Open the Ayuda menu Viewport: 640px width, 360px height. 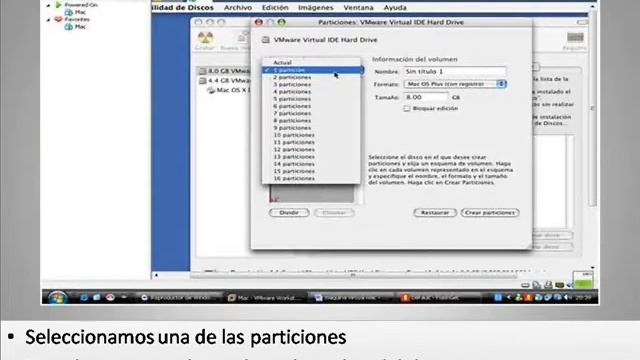click(395, 7)
